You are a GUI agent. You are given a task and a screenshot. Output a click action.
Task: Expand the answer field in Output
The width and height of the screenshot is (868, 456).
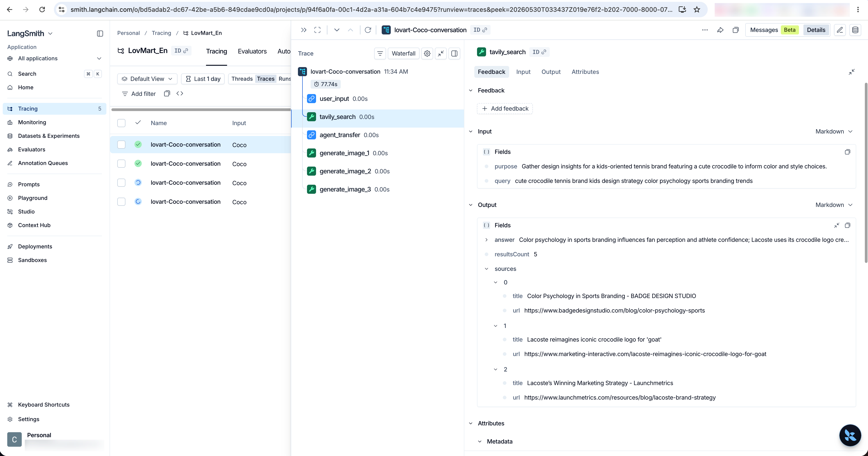[486, 240]
